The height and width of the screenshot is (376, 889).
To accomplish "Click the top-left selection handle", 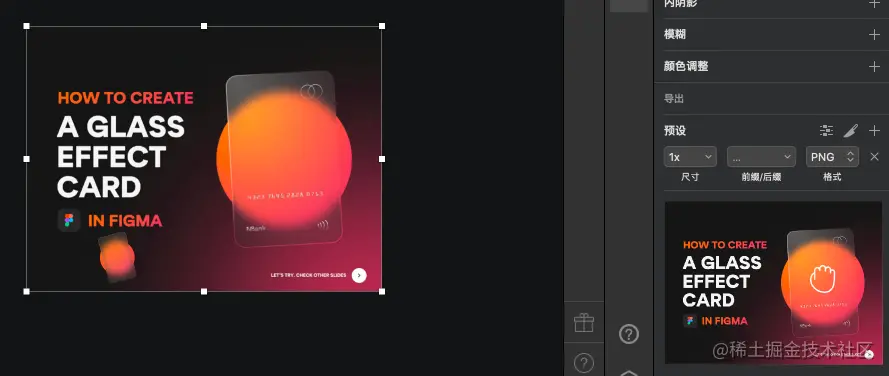I will [x=27, y=26].
